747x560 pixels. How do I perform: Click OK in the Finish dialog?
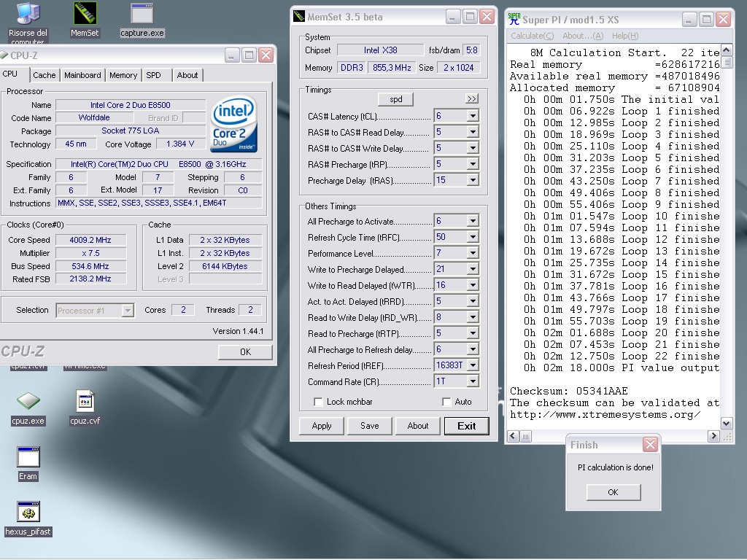[x=613, y=492]
